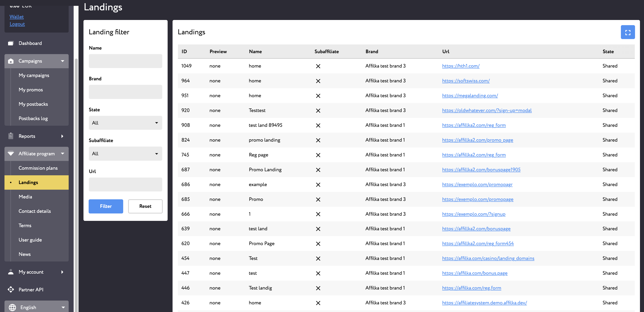
Task: Click the Affiliate program diamond icon
Action: (x=11, y=154)
